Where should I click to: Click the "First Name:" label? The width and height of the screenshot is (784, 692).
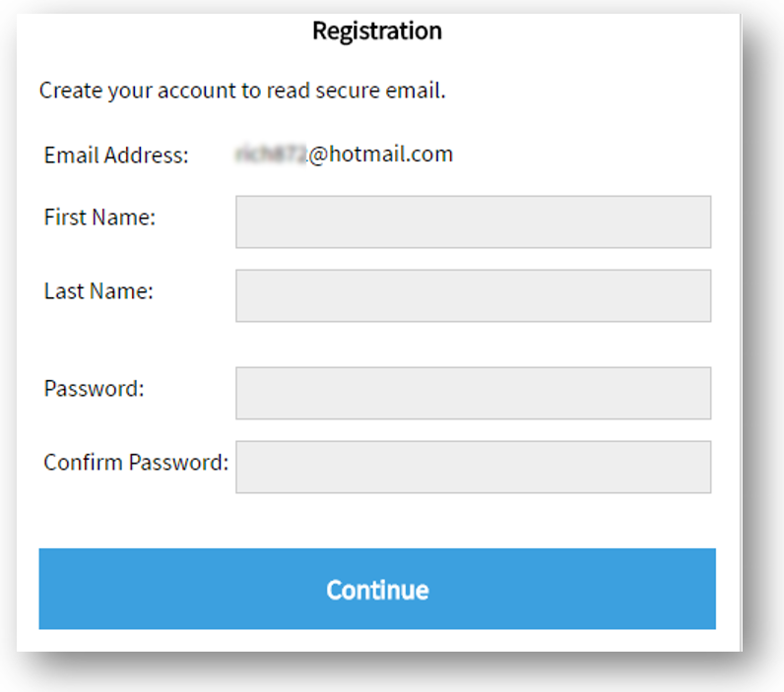(99, 218)
